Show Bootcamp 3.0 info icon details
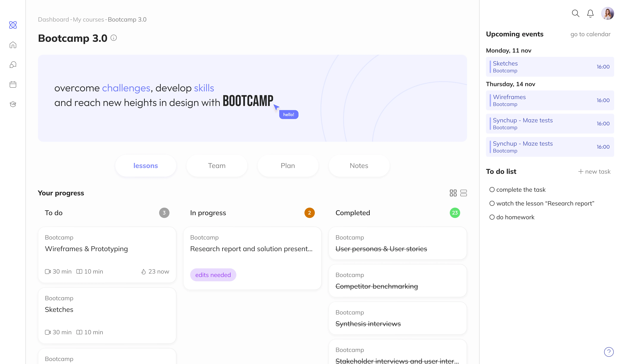Screen dimensions: 621x364 pos(114,38)
